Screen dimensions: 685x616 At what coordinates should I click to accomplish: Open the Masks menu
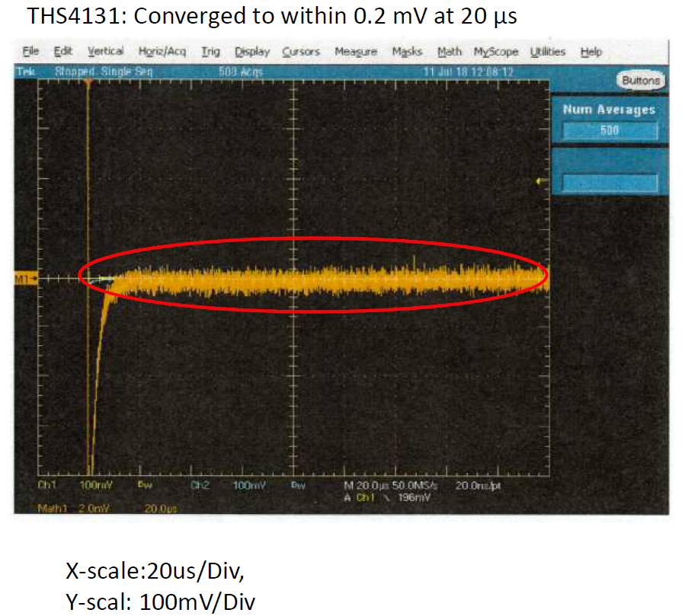(407, 52)
